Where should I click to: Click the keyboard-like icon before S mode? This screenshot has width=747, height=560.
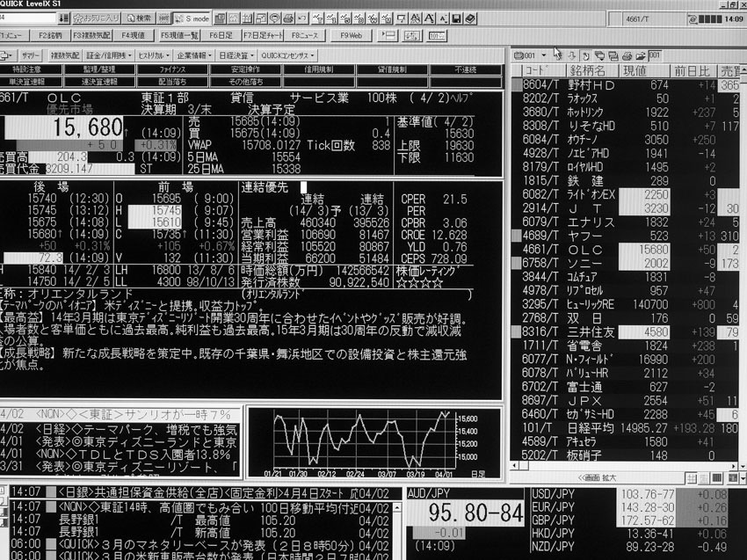pos(163,18)
